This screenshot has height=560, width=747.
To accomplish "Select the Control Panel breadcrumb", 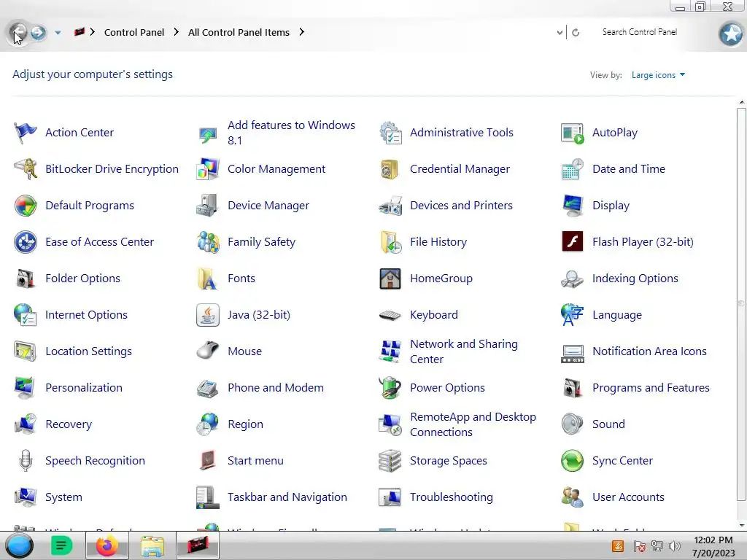I will pyautogui.click(x=134, y=32).
